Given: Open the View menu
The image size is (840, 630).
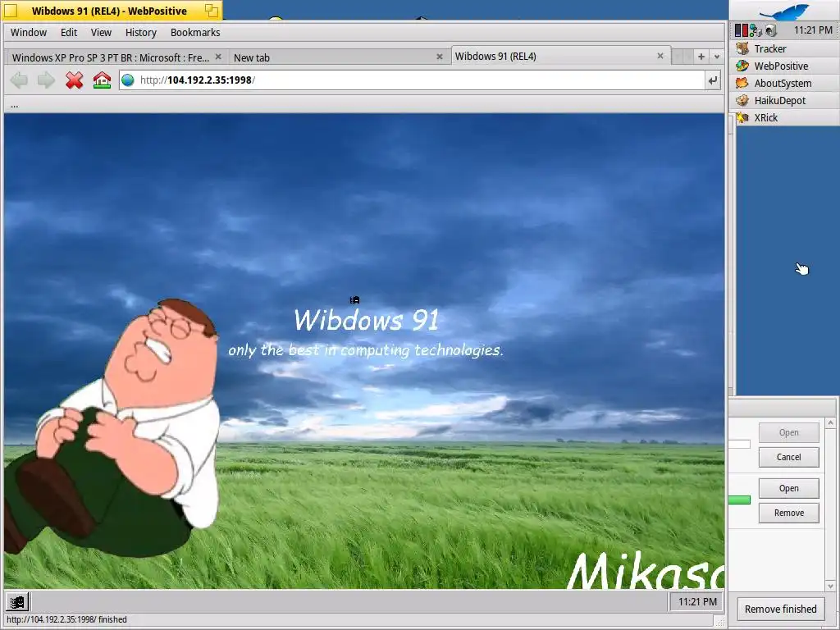Looking at the screenshot, I should click(x=101, y=32).
